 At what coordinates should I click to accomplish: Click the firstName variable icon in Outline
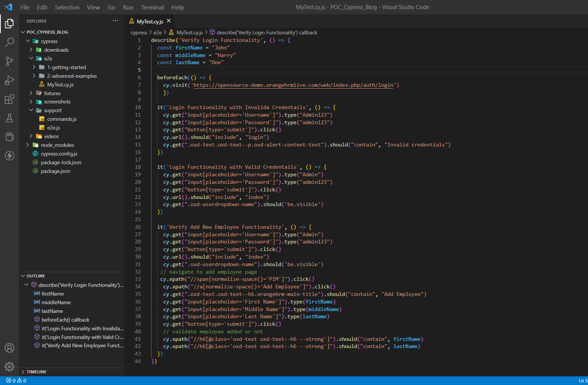(x=37, y=294)
